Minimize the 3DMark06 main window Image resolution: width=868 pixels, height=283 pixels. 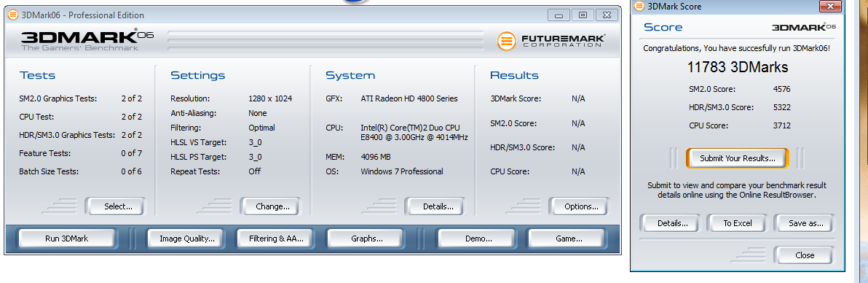558,15
